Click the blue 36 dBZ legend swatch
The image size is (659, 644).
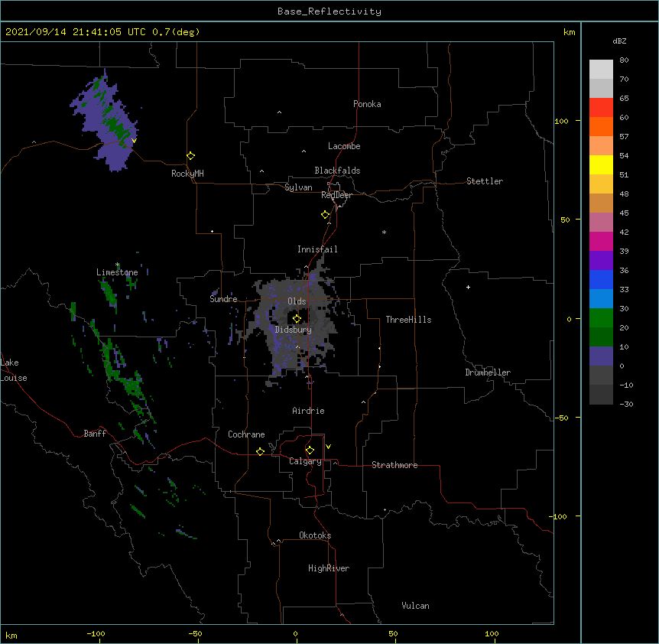[x=601, y=279]
